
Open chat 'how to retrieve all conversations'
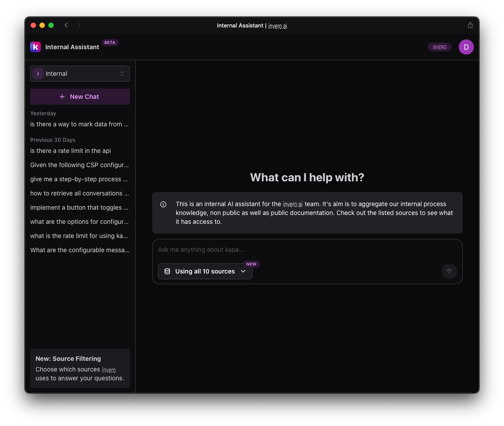point(79,193)
